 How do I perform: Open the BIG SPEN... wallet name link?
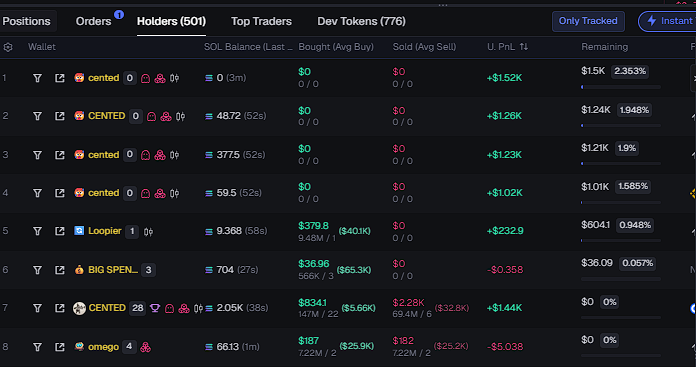pos(113,270)
